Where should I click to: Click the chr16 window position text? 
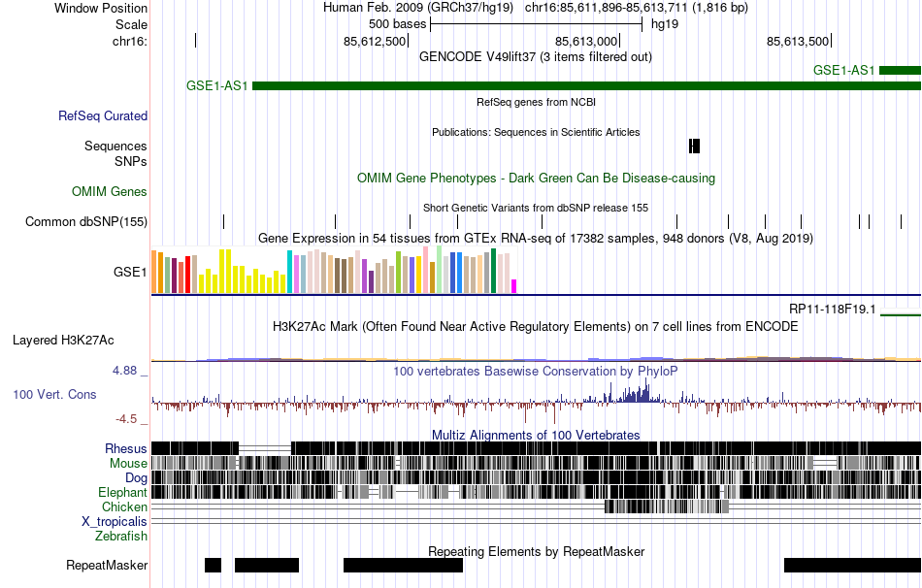637,8
